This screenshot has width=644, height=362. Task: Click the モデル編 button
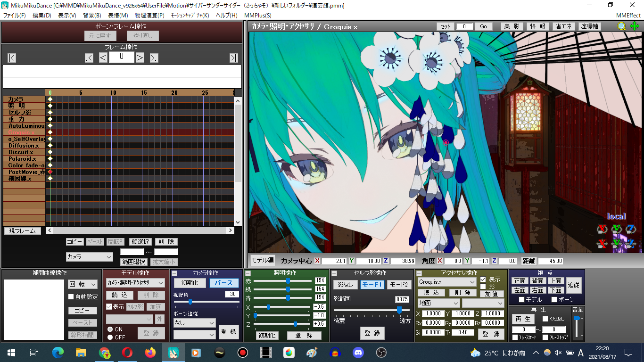[262, 260]
